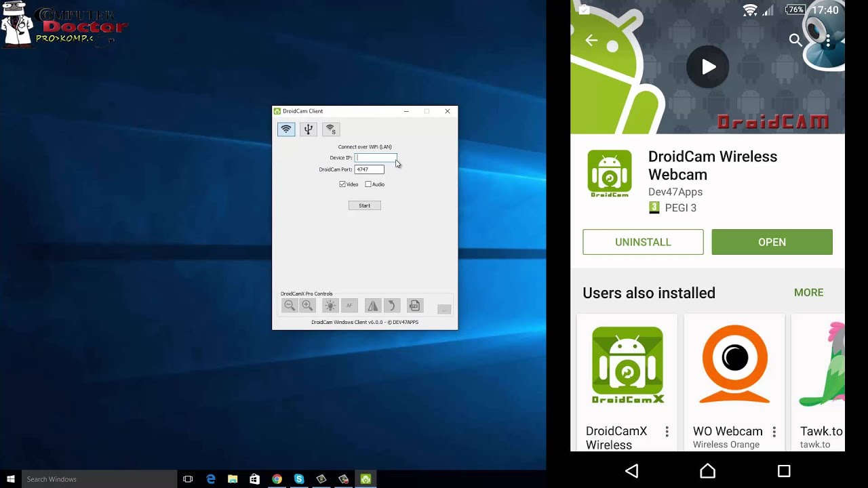
Task: Play the DroidCam promo video
Action: coord(708,66)
